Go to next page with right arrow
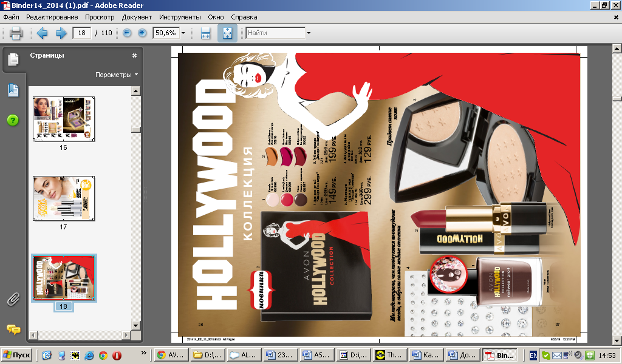 tap(61, 33)
